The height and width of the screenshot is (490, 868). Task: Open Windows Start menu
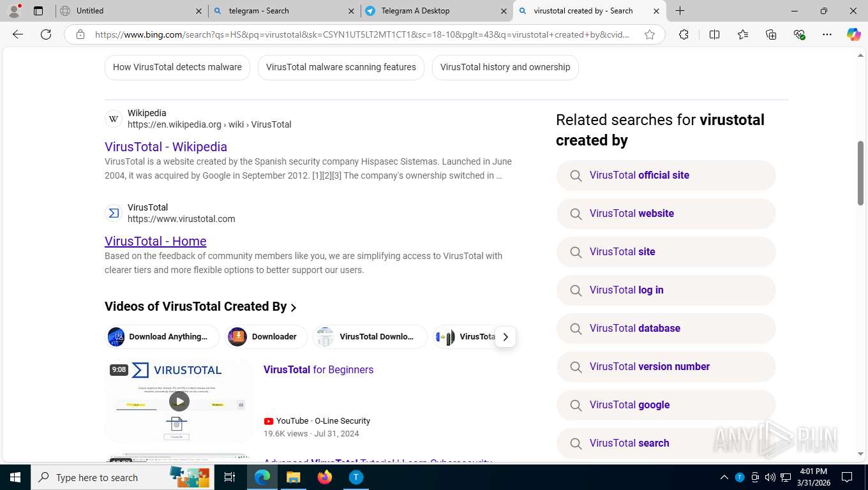[15, 477]
